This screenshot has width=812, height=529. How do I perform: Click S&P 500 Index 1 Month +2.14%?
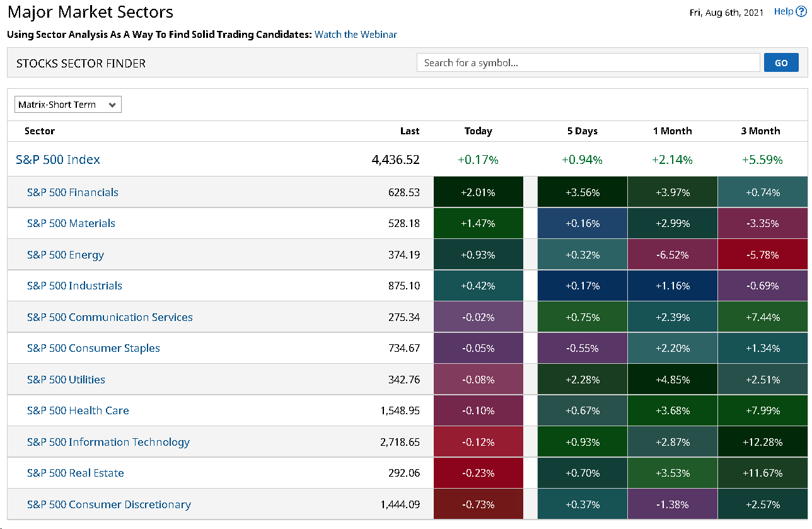coord(672,160)
